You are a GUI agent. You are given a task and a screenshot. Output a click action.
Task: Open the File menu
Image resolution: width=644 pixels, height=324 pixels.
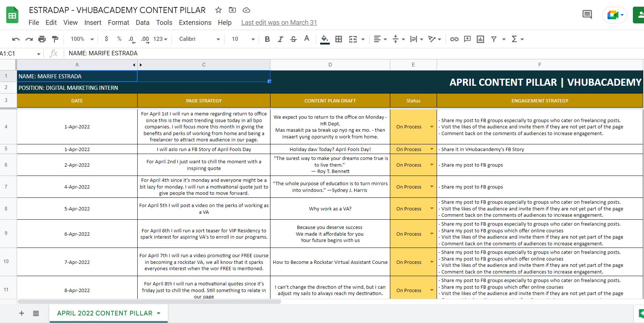[x=34, y=23]
